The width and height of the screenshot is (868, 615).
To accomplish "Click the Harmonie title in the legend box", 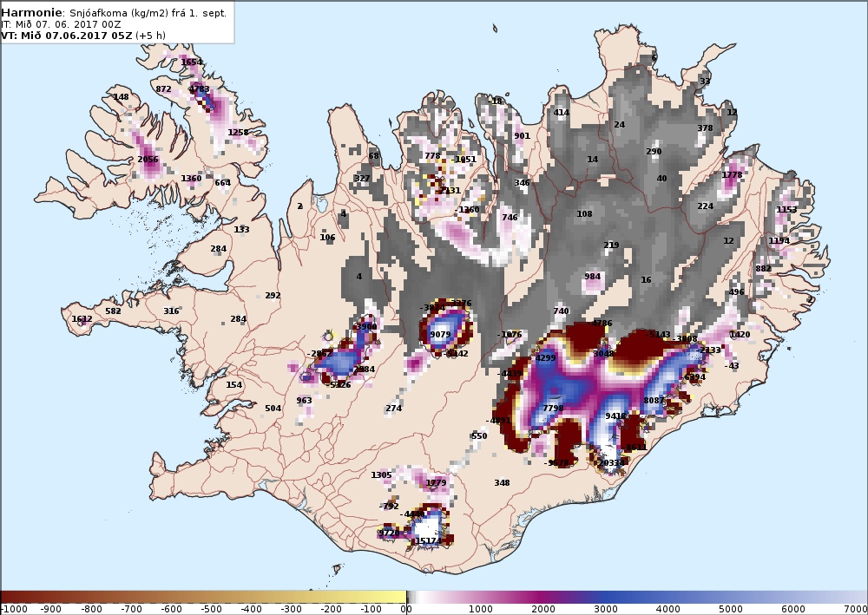I will point(32,13).
